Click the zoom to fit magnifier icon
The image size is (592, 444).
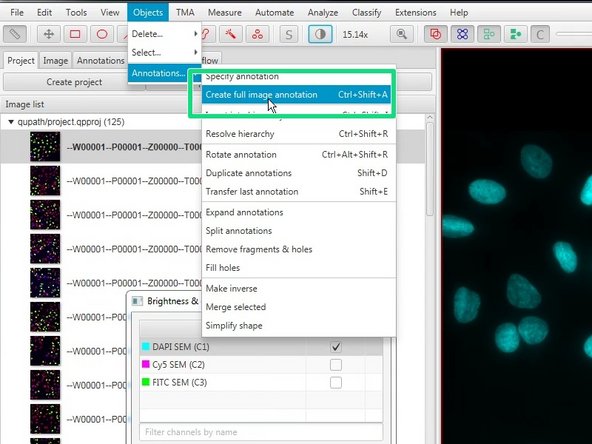pyautogui.click(x=402, y=34)
